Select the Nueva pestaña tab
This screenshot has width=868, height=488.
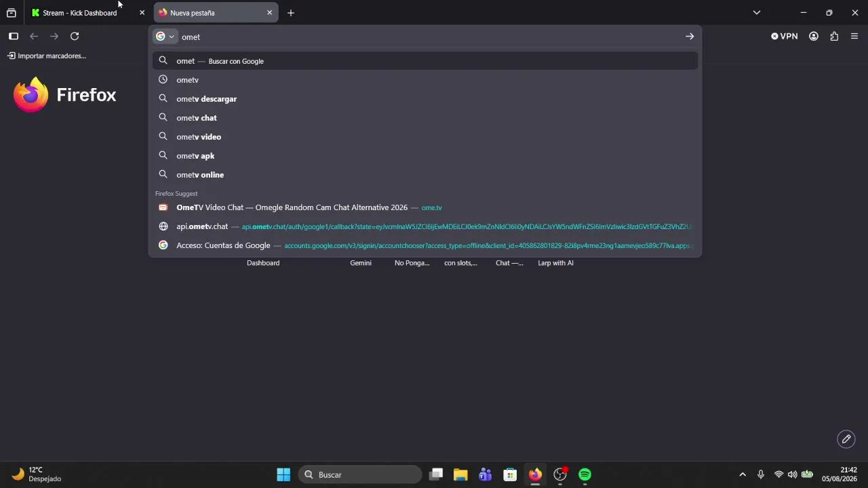point(216,13)
